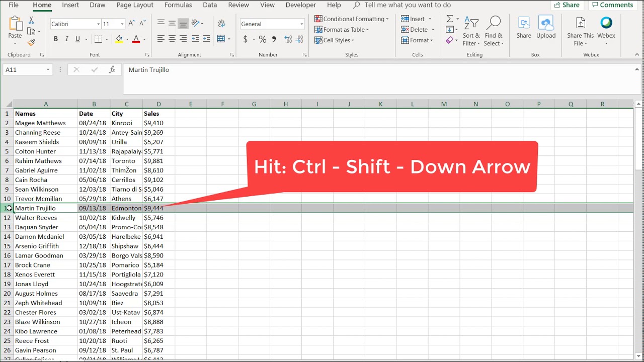Click the Clear eraser icon

[449, 40]
